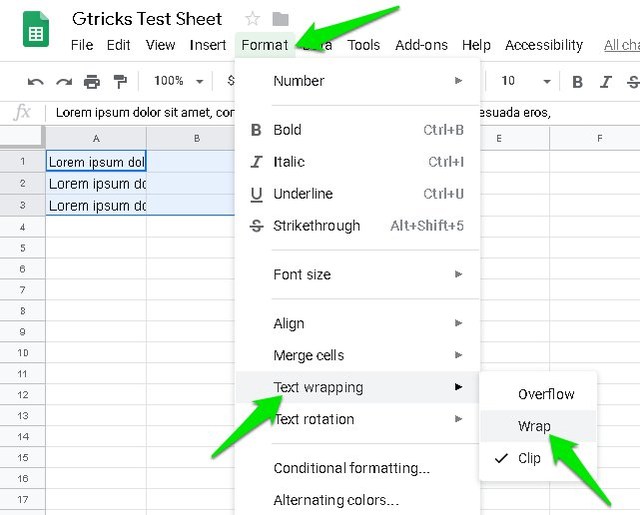
Task: Click the Undo arrow in toolbar
Action: pos(36,81)
